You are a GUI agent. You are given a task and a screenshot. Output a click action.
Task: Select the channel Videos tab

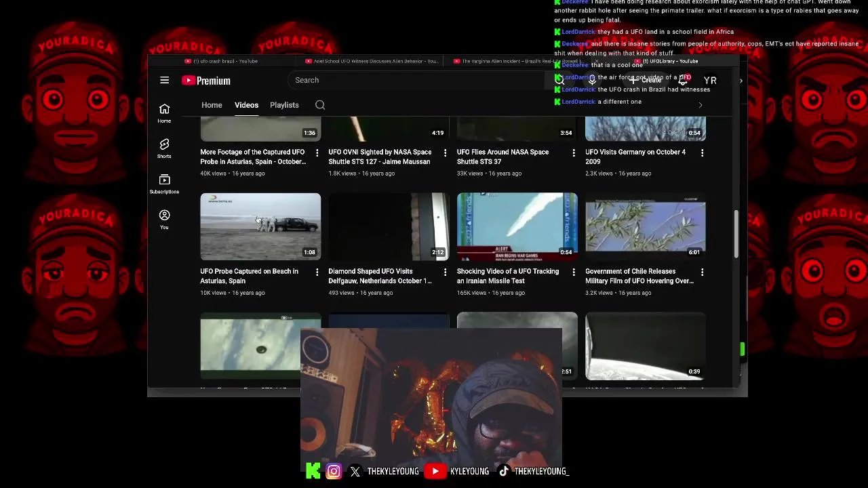[246, 105]
